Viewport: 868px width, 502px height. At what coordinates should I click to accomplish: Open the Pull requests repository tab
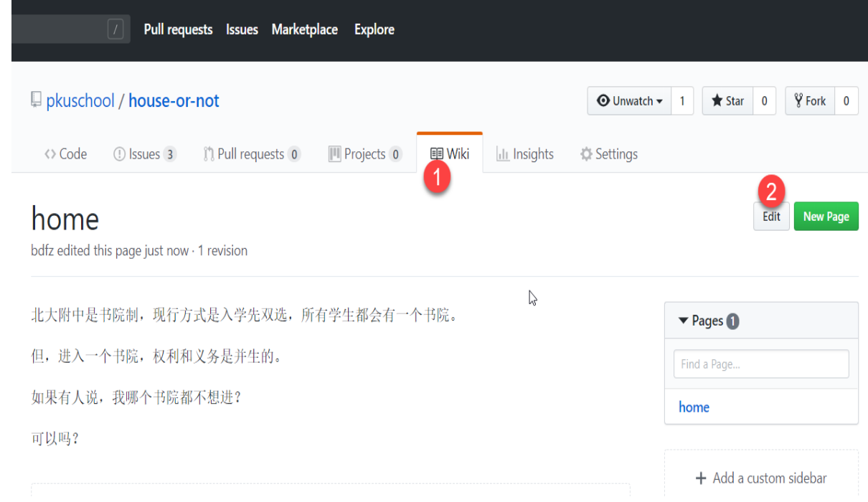tap(251, 154)
